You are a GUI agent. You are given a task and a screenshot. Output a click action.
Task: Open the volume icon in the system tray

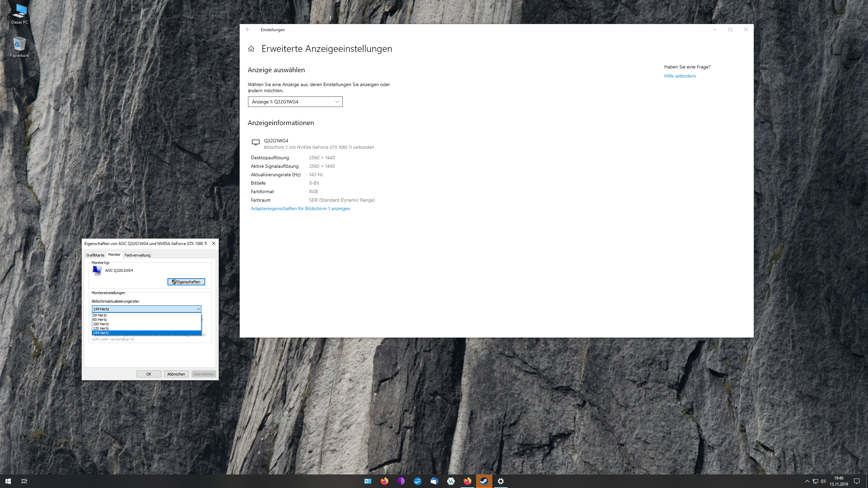coord(823,481)
